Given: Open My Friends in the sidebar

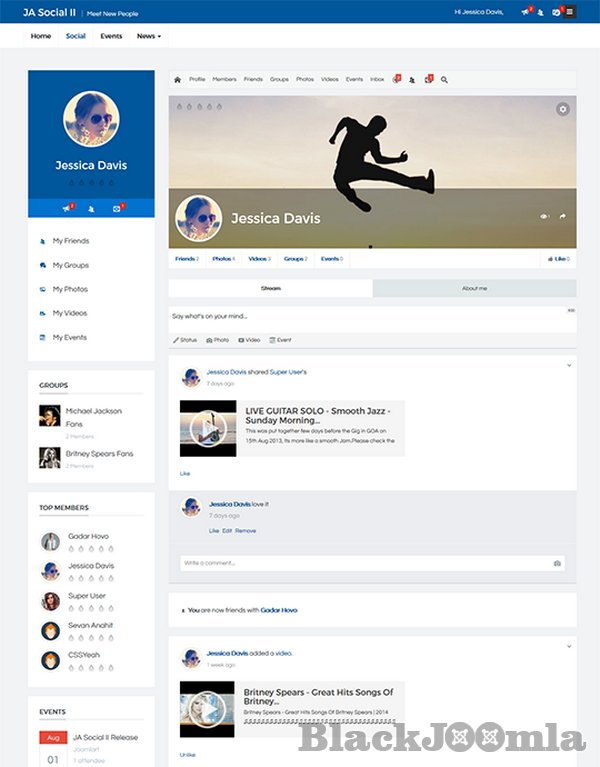Looking at the screenshot, I should pos(70,241).
